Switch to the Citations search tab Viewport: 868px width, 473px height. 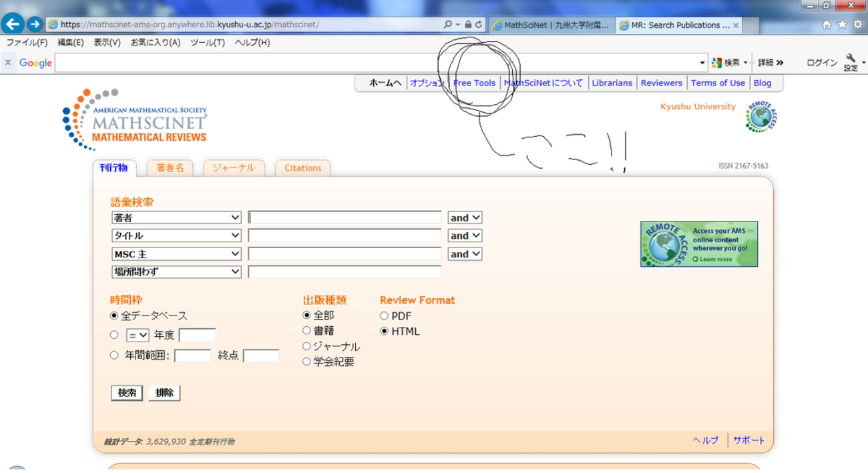(x=302, y=168)
